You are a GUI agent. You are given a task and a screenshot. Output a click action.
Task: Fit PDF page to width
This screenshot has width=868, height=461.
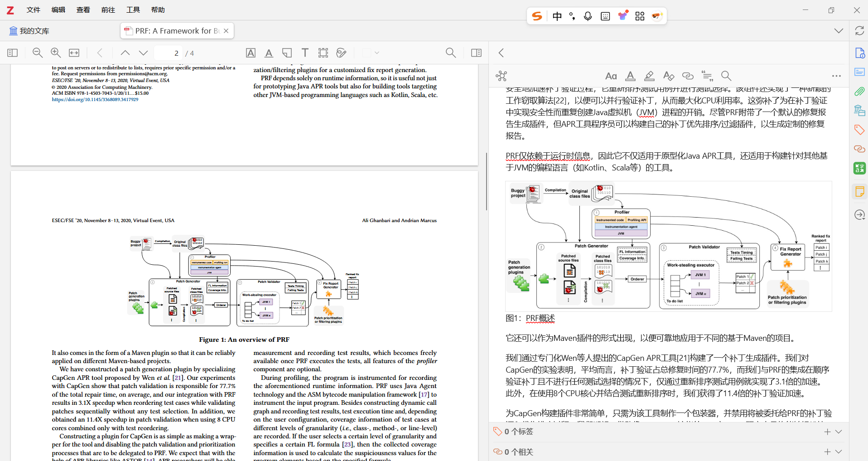pos(74,53)
